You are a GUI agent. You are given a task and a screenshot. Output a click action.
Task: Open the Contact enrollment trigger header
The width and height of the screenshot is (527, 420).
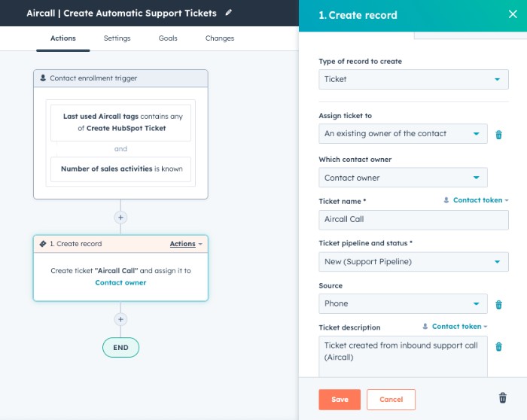(120, 78)
